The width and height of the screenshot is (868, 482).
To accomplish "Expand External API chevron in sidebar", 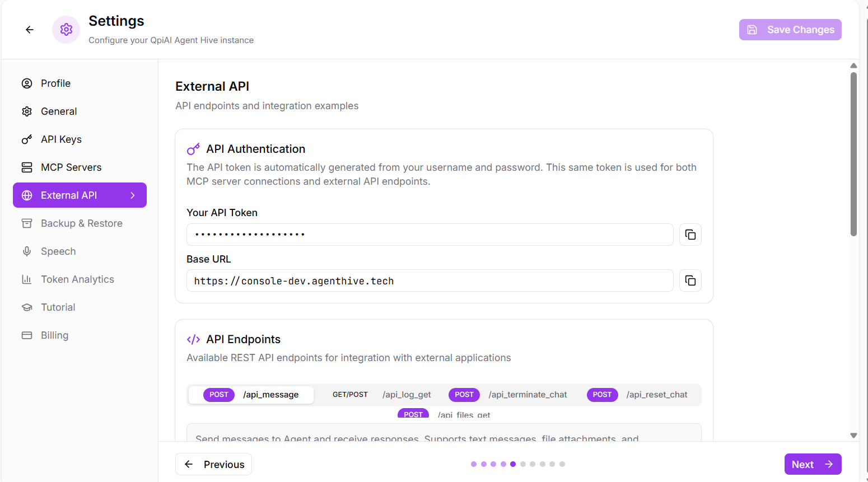I will coord(133,195).
